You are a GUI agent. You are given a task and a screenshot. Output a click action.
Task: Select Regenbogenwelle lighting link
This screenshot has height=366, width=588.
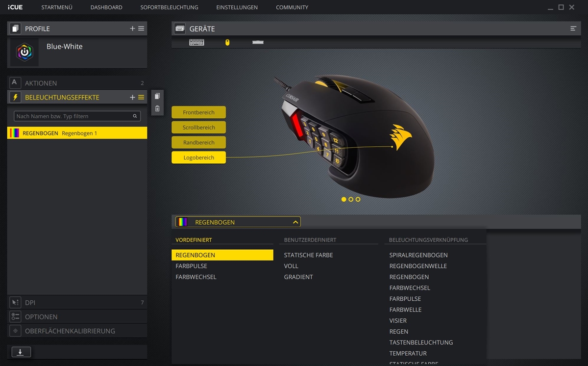tap(418, 266)
